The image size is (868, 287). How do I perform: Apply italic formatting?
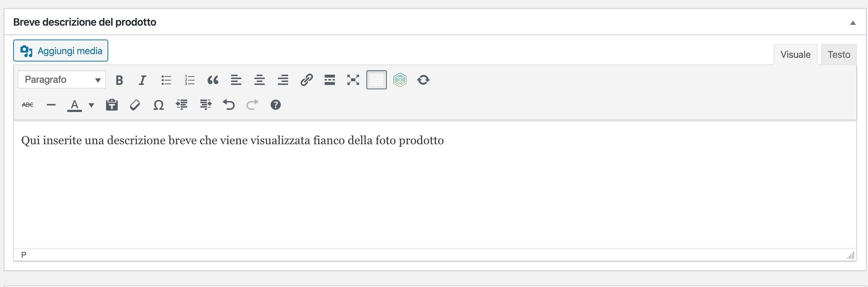pyautogui.click(x=142, y=80)
